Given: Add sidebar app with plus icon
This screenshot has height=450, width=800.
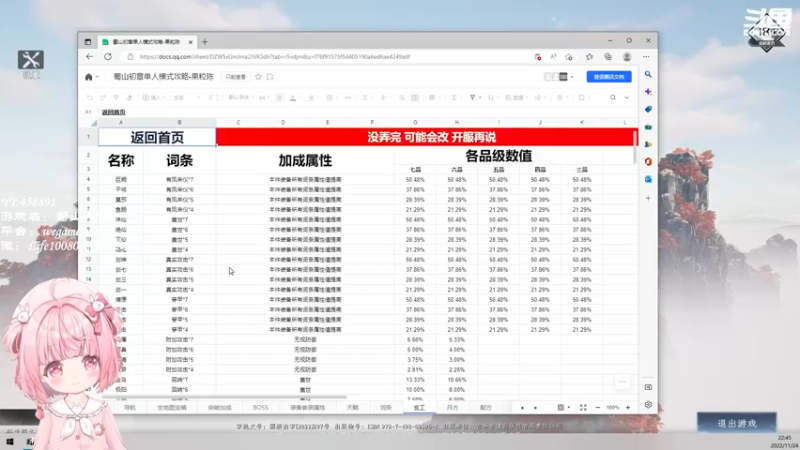Looking at the screenshot, I should click(x=648, y=198).
